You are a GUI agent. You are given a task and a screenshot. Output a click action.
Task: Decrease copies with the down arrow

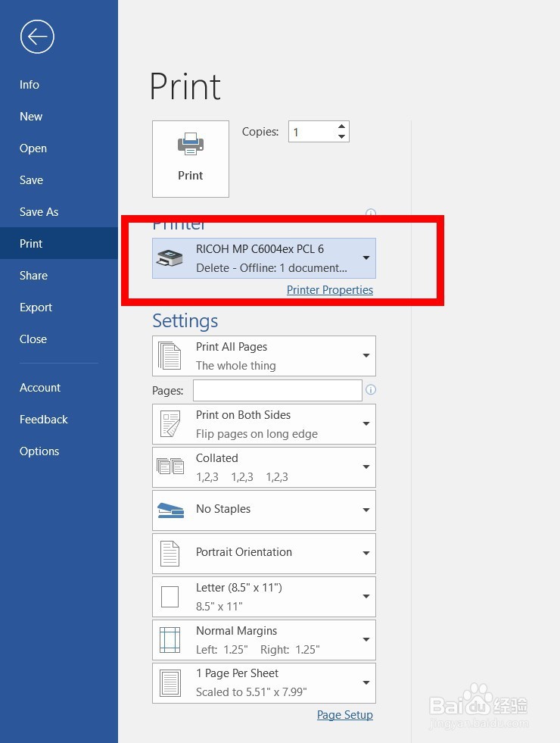342,136
